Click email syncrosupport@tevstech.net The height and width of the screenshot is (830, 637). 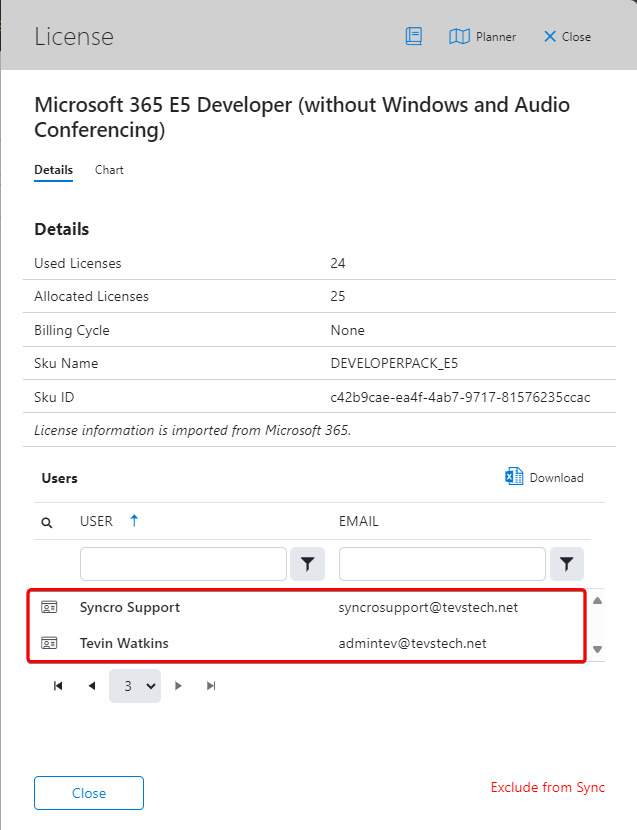[428, 607]
